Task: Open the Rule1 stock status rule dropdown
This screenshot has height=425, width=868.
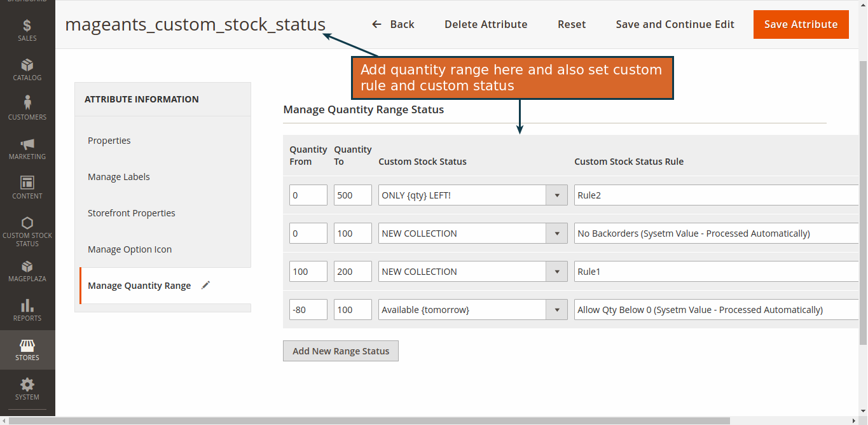Action: 716,272
